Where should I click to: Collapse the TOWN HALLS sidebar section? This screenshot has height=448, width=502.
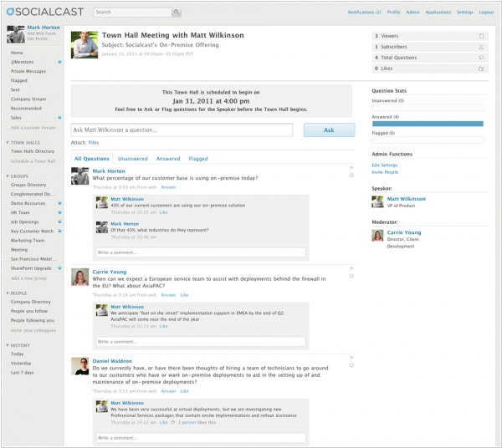point(8,143)
